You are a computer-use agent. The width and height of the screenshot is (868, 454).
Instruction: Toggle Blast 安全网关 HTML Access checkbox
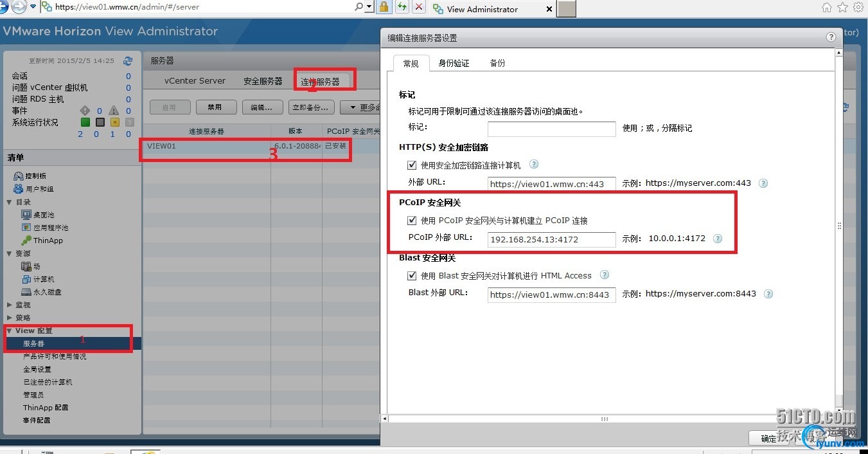click(x=412, y=276)
